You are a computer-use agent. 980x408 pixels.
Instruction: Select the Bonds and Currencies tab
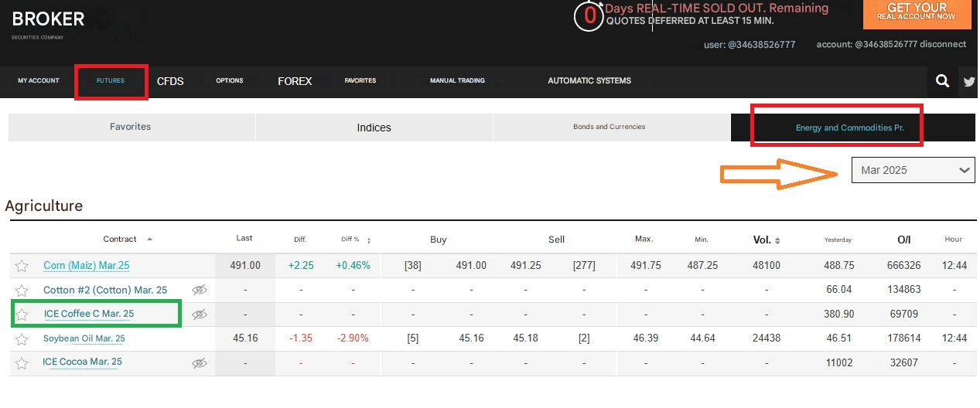(609, 127)
